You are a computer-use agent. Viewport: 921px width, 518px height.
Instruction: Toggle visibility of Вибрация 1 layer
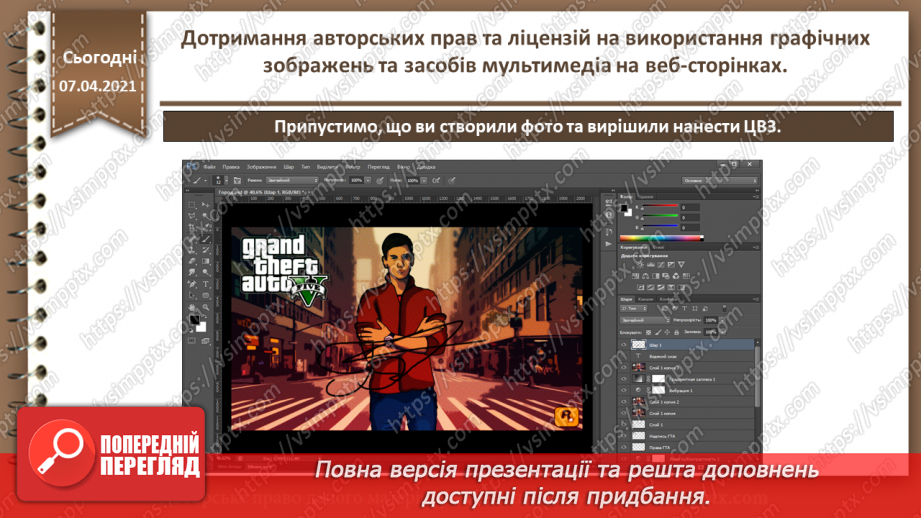click(x=624, y=391)
